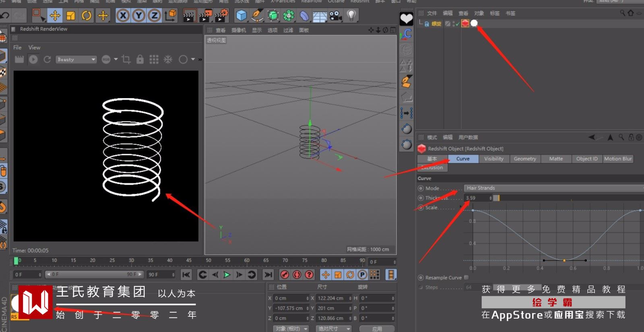Open the dropdown arrow next to the circle icon
Viewport: 644px width, 332px height.
(x=193, y=59)
